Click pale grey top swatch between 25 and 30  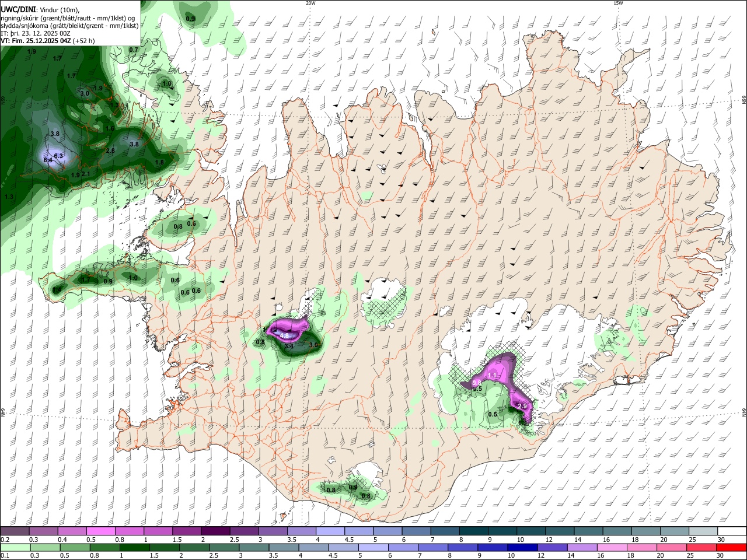pyautogui.click(x=703, y=531)
